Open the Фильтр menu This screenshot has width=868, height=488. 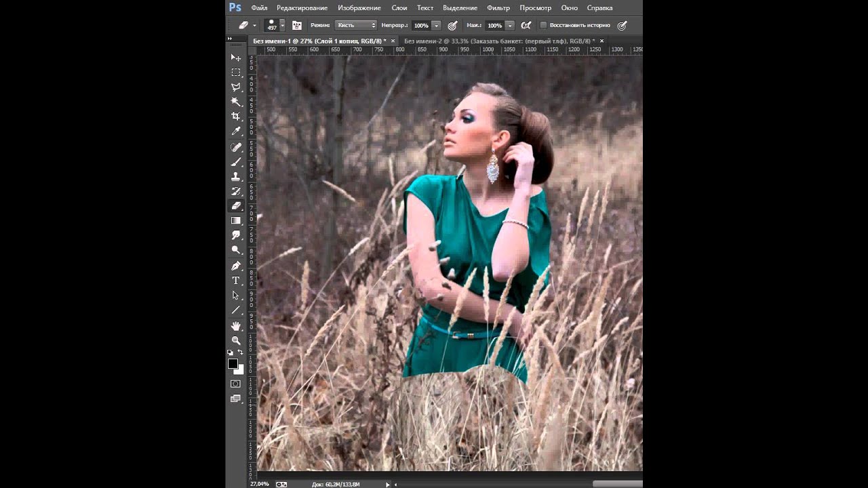498,7
